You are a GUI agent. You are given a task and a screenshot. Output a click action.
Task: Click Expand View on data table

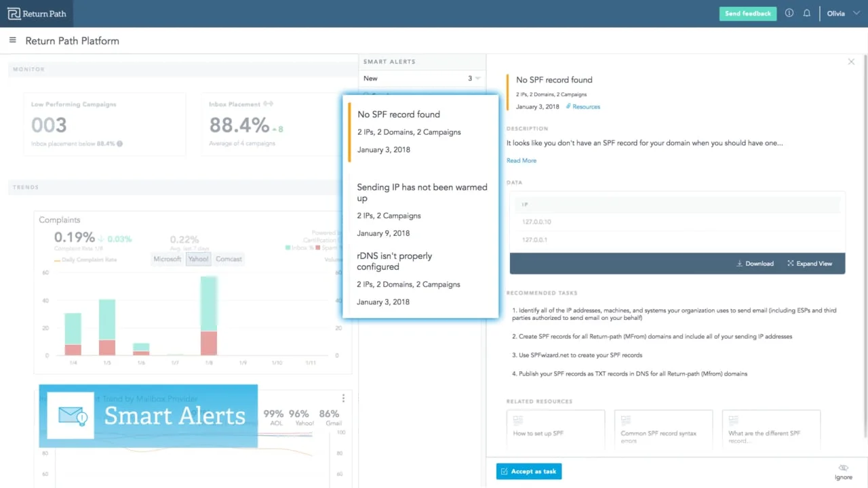[810, 264]
